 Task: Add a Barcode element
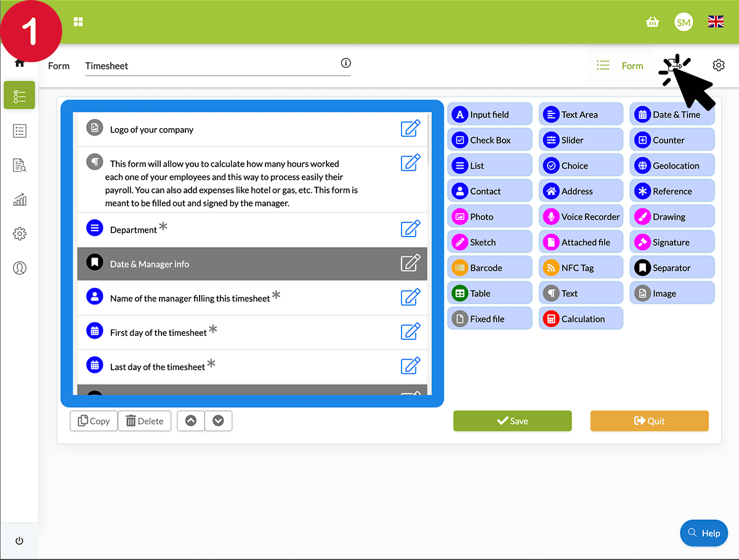[490, 268]
